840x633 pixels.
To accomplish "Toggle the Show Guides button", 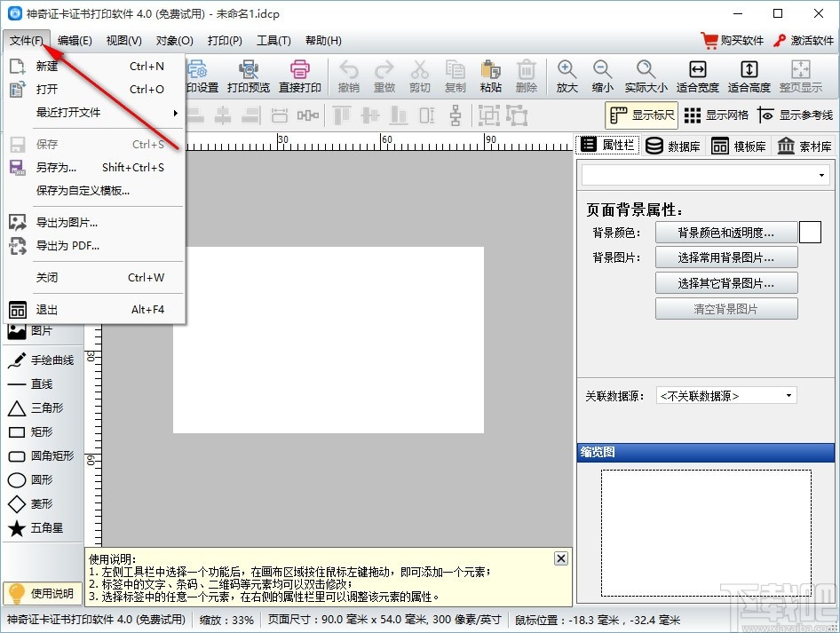I will pos(795,115).
